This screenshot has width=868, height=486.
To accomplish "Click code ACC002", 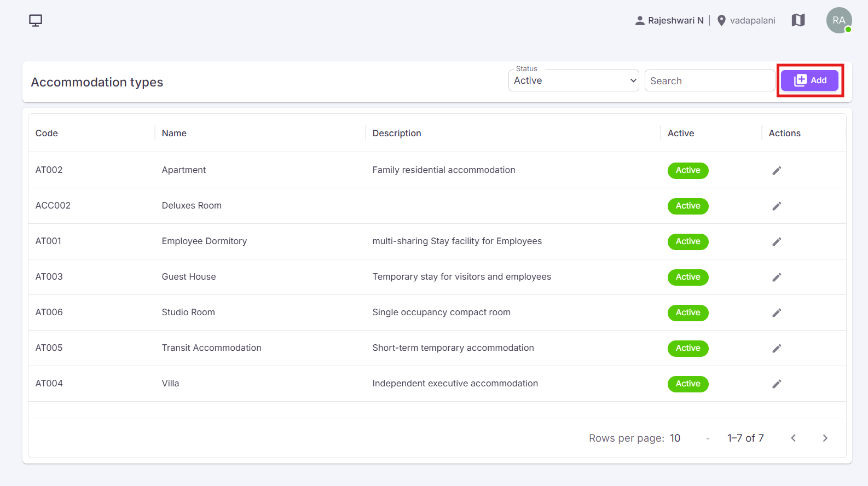I will (x=53, y=205).
